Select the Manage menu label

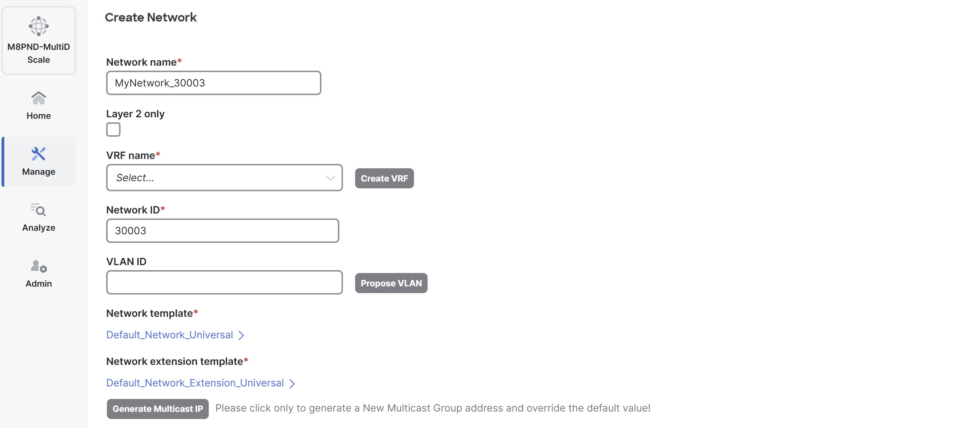pos(38,171)
